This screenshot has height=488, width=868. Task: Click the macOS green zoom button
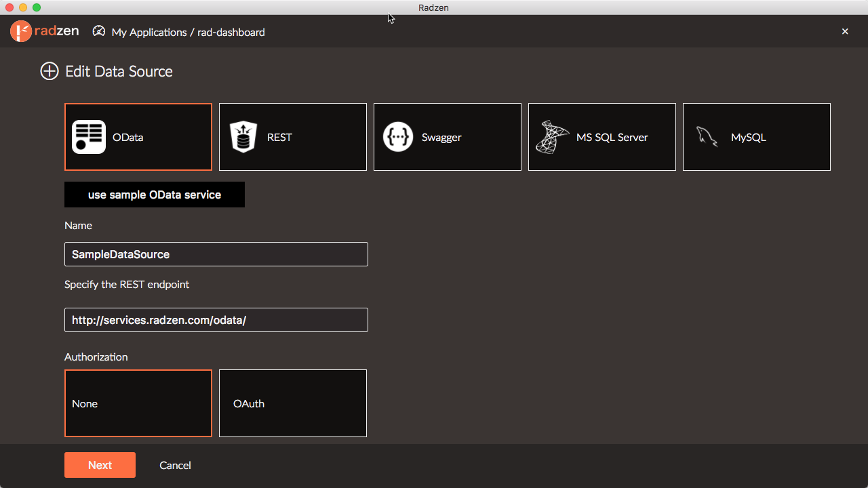click(x=37, y=7)
